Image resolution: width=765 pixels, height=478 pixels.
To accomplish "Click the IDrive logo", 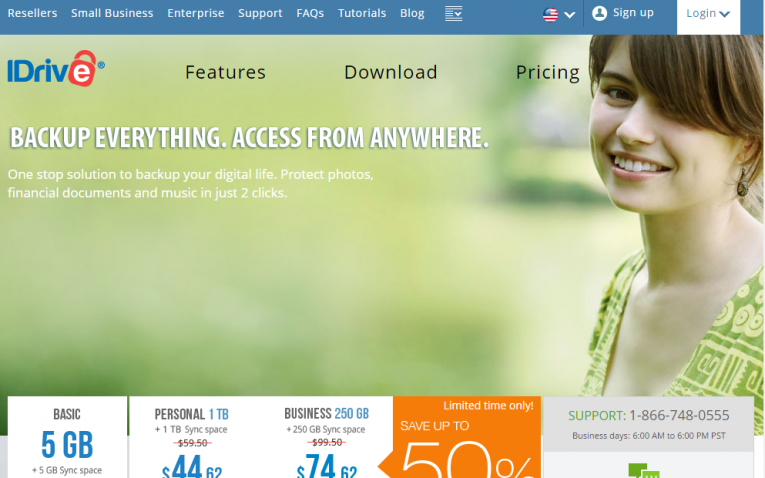I will click(x=56, y=69).
